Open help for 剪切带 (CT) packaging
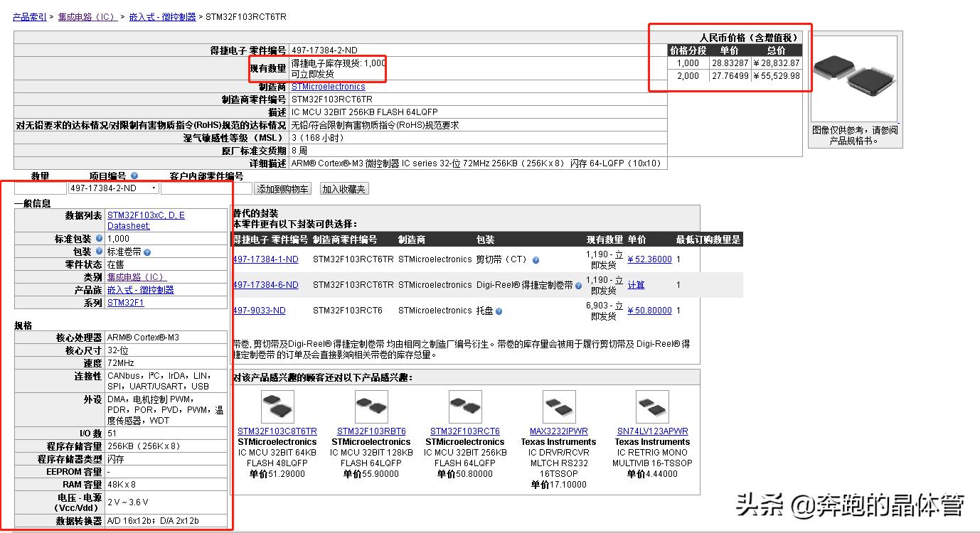 tap(535, 259)
